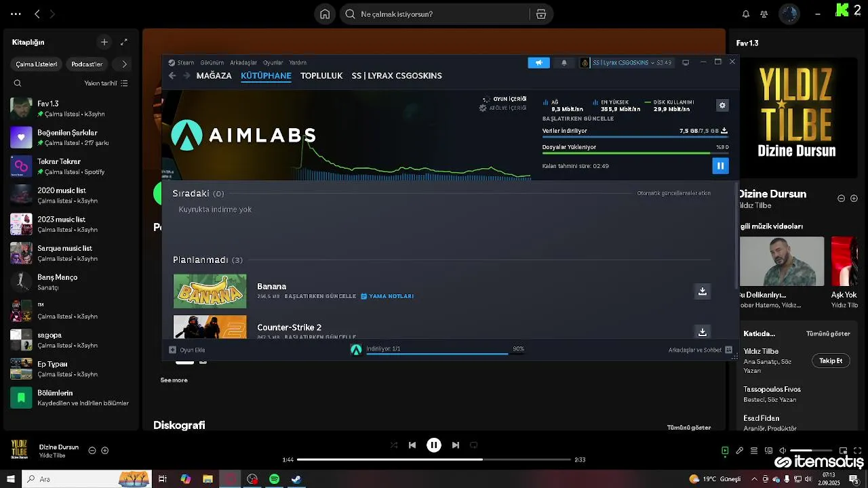Screen dimensions: 868x488
Task: Toggle Atölye İçeriği graph filter
Action: point(503,108)
